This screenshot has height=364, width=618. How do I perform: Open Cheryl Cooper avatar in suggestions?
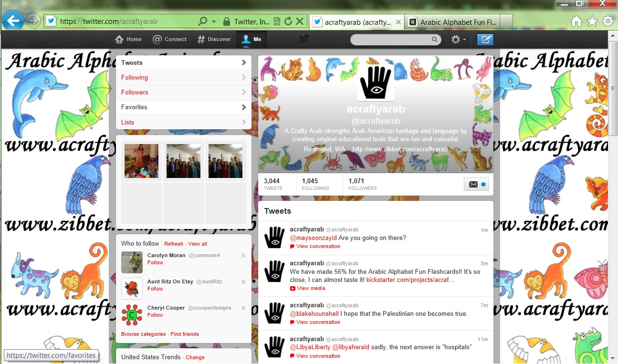[132, 315]
